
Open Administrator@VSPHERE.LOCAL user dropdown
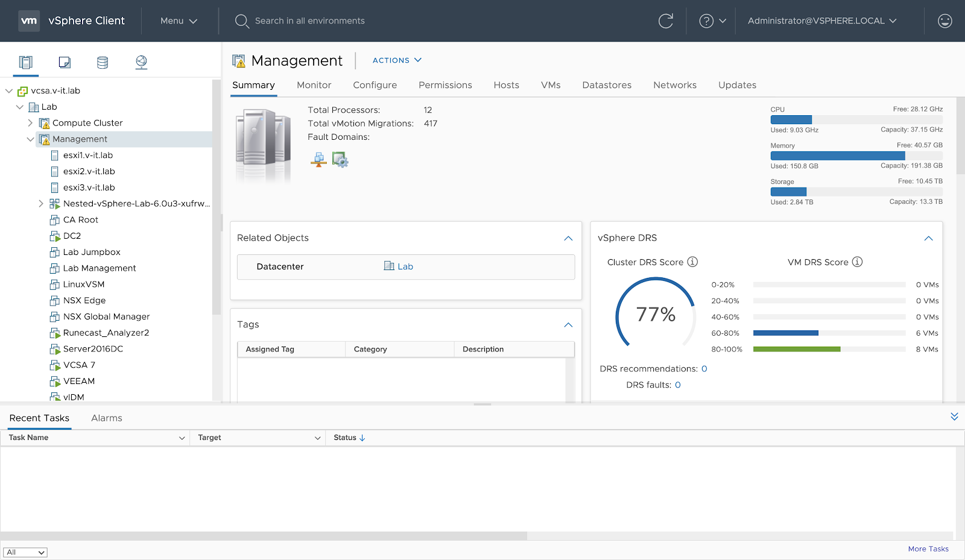[822, 21]
